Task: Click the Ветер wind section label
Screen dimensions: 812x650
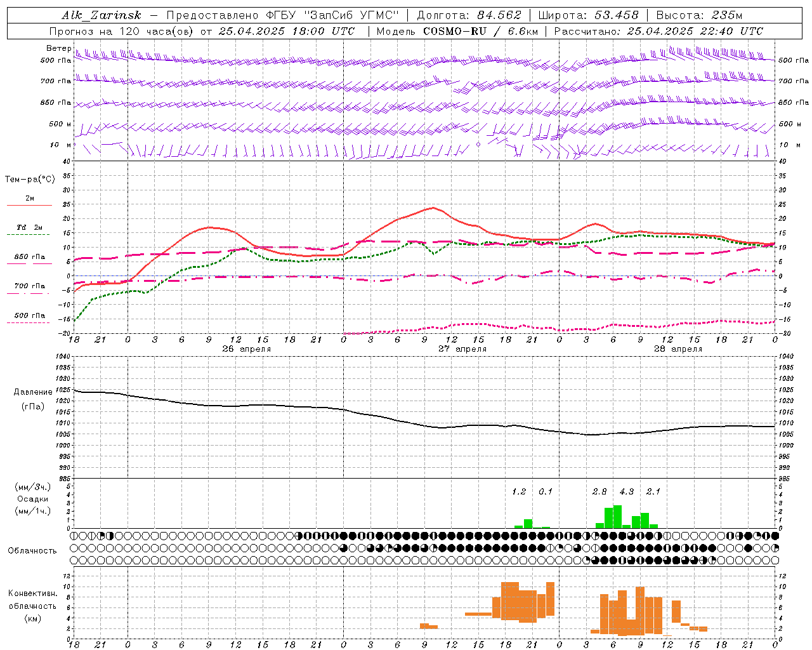Action: (58, 48)
